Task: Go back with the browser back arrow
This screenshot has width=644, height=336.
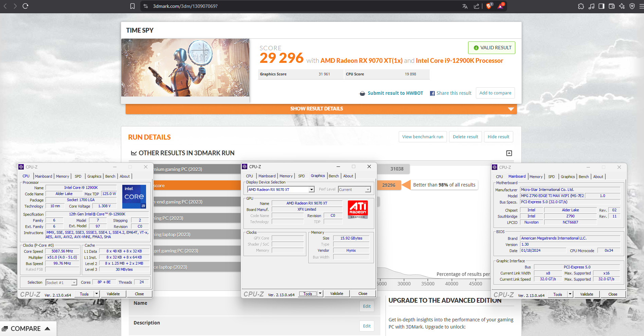Action: (5, 6)
